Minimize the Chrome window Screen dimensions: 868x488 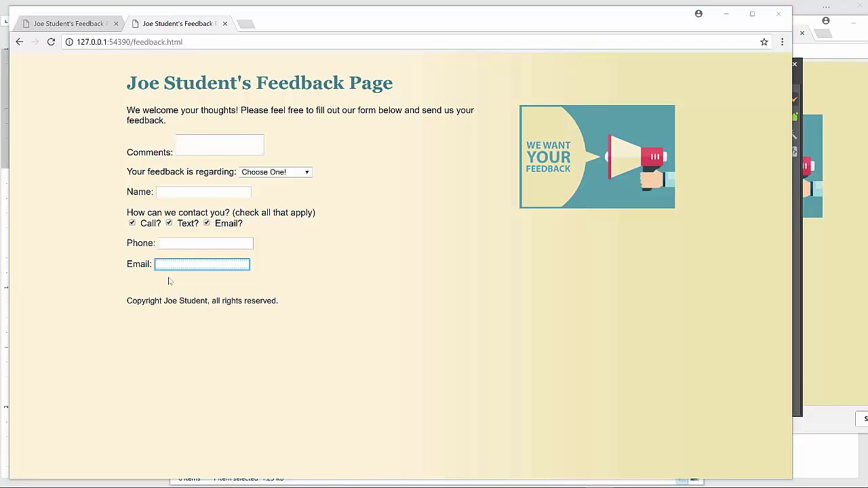726,14
